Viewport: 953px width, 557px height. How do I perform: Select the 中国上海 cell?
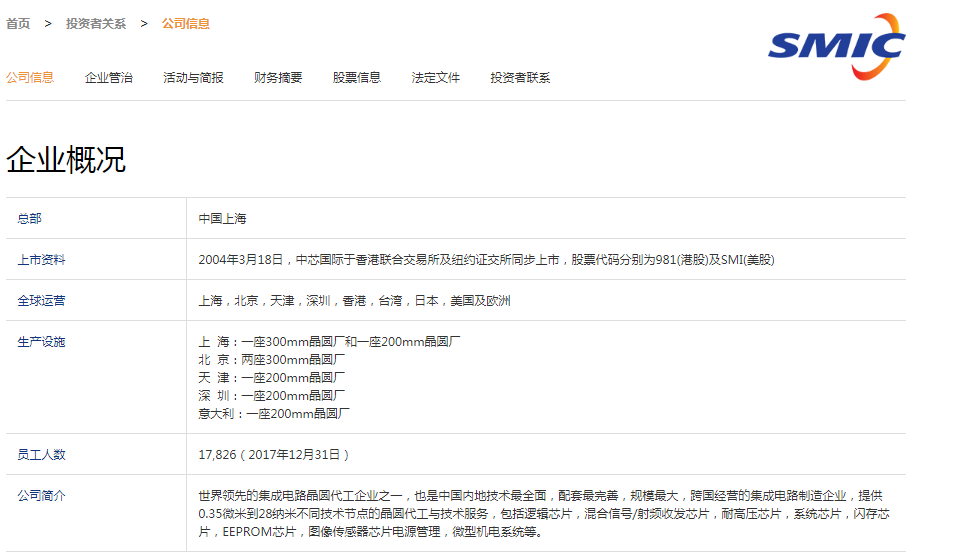(222, 219)
